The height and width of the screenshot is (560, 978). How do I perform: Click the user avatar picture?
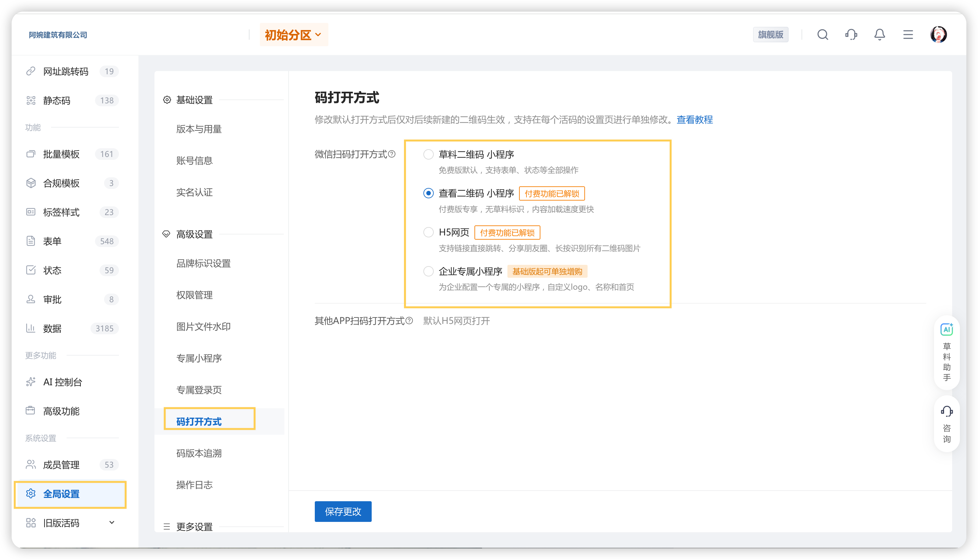point(938,35)
